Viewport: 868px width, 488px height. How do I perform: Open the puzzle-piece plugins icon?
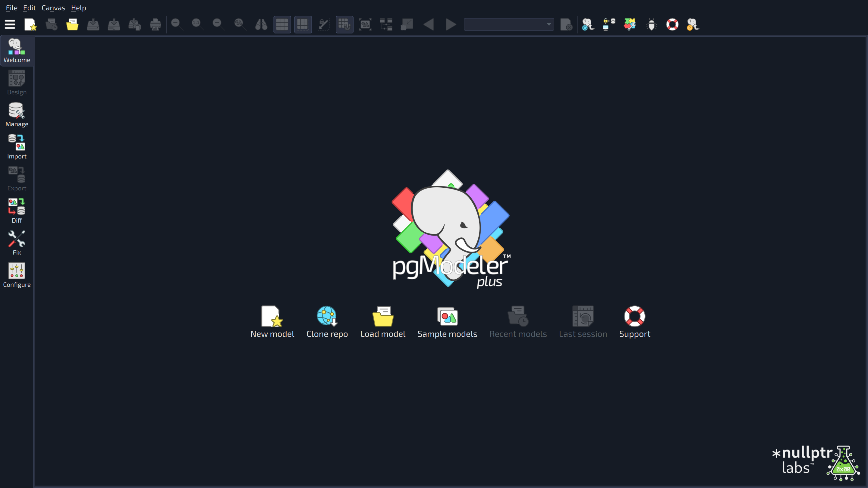629,24
